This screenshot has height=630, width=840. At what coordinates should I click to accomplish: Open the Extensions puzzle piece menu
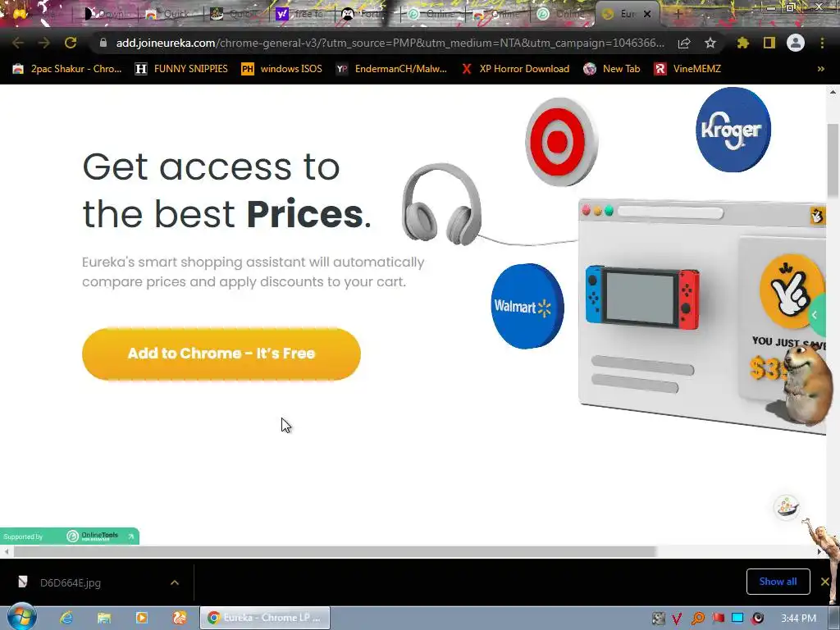click(x=743, y=43)
